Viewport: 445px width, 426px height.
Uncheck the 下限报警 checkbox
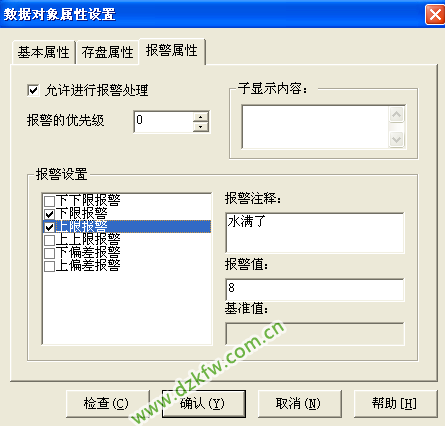tap(50, 214)
